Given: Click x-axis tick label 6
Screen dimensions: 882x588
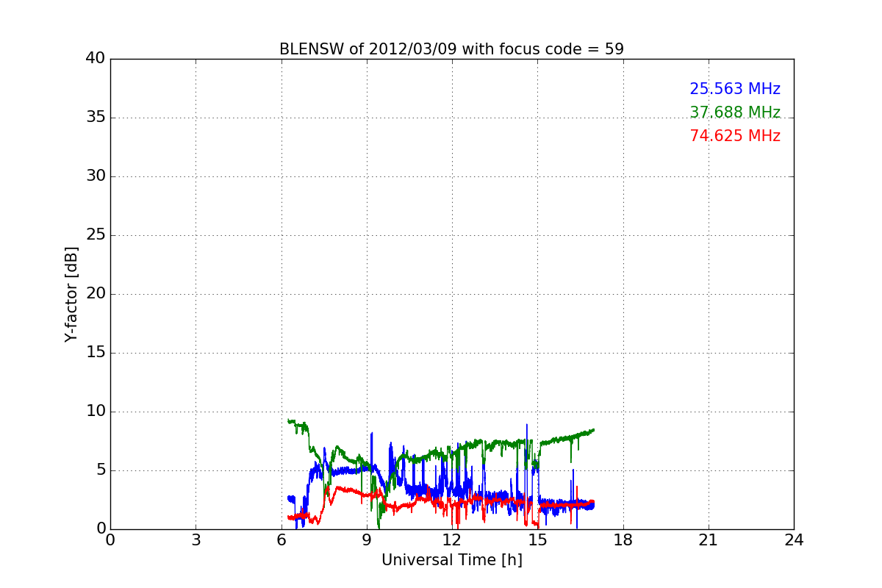Looking at the screenshot, I should (x=281, y=540).
